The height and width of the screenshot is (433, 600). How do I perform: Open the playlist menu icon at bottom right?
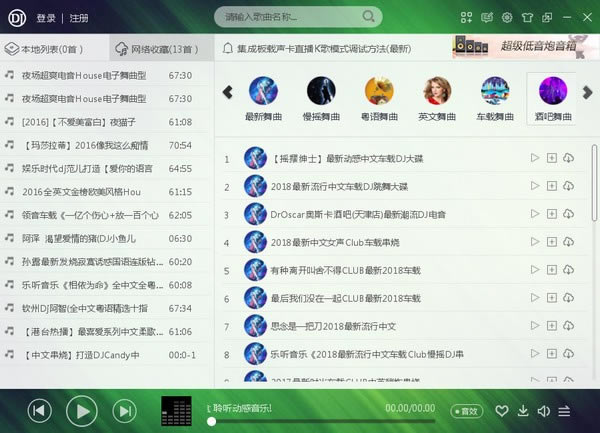tap(565, 411)
